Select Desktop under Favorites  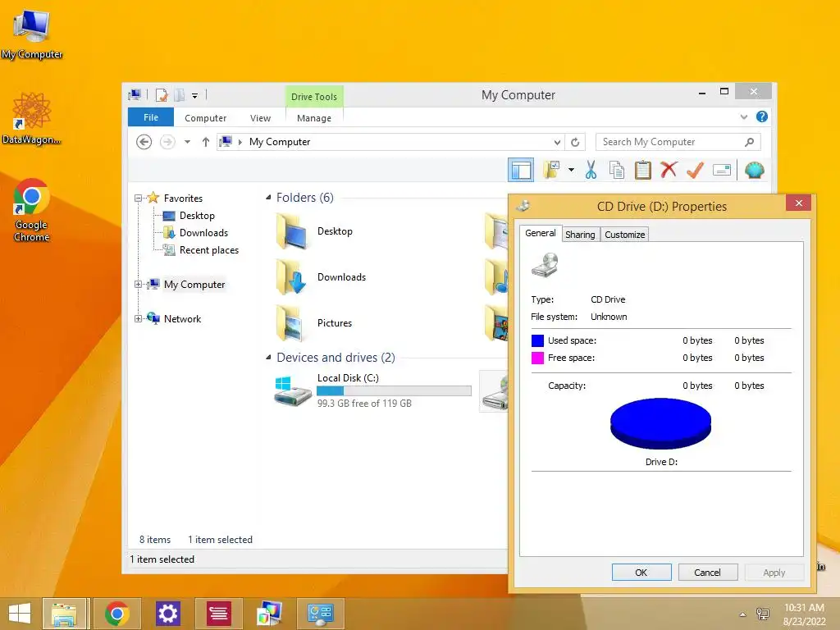coord(189,216)
